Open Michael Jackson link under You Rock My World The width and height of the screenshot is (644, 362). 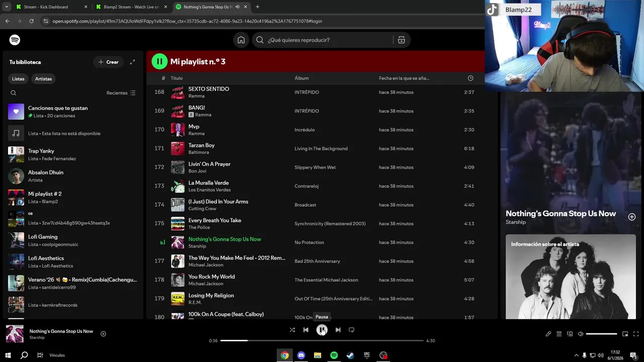pyautogui.click(x=206, y=284)
